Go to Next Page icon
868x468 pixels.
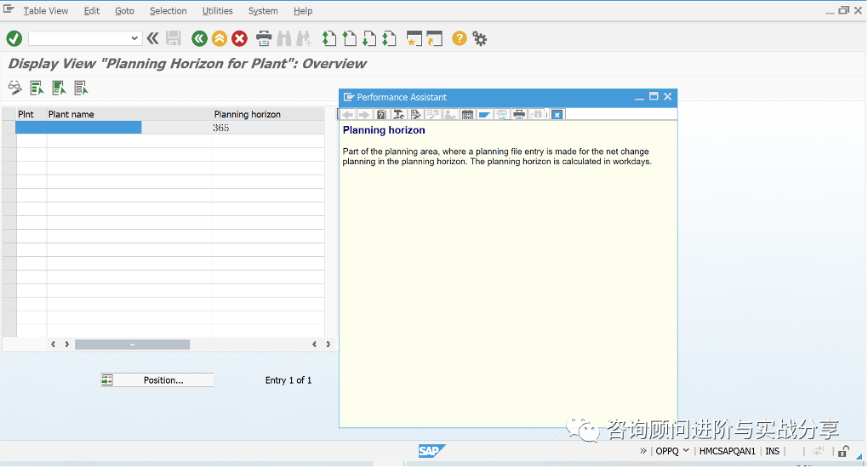click(369, 39)
